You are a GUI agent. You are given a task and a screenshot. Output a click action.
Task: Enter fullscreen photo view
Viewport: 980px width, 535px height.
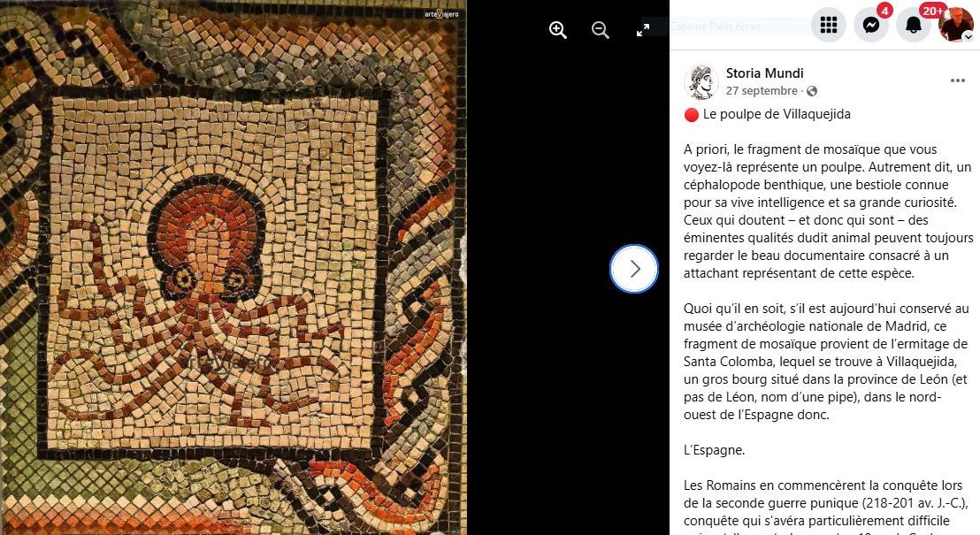point(642,29)
